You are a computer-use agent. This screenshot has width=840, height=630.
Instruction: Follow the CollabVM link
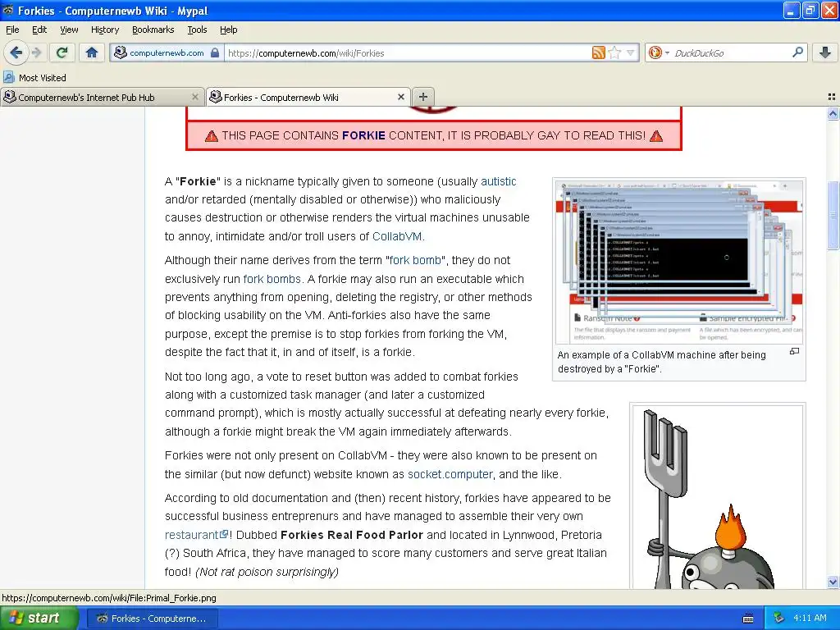click(397, 236)
